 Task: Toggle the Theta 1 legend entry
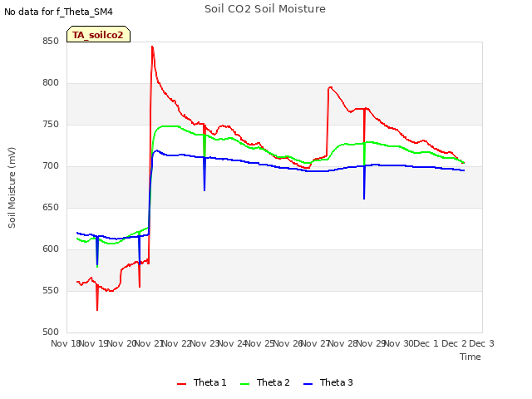(x=201, y=382)
